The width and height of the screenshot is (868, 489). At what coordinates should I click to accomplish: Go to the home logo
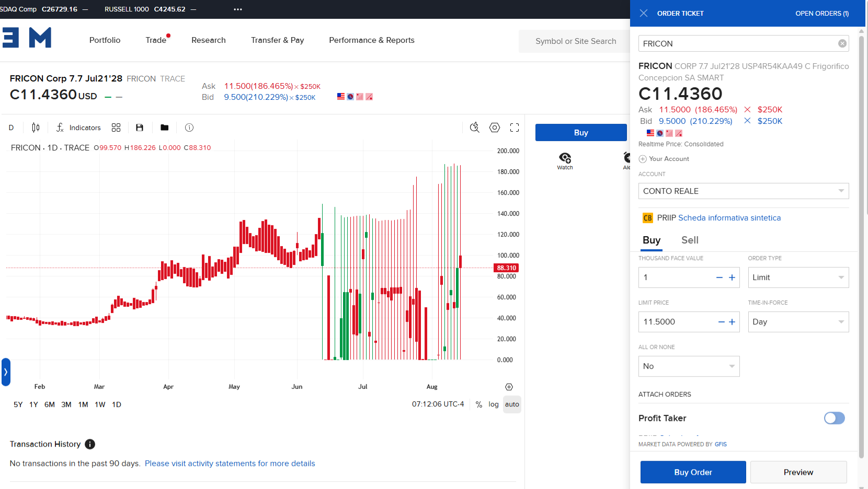pyautogui.click(x=26, y=38)
